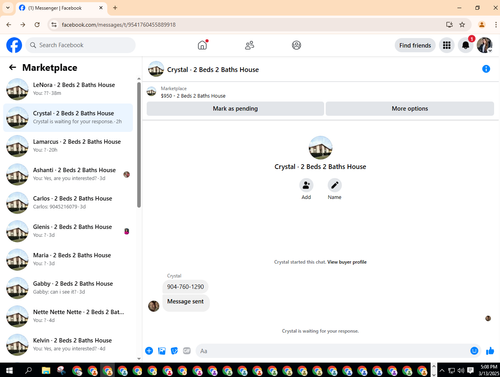Screen dimensions: 500x377
Task: Open LeNora conversation
Action: click(x=68, y=89)
